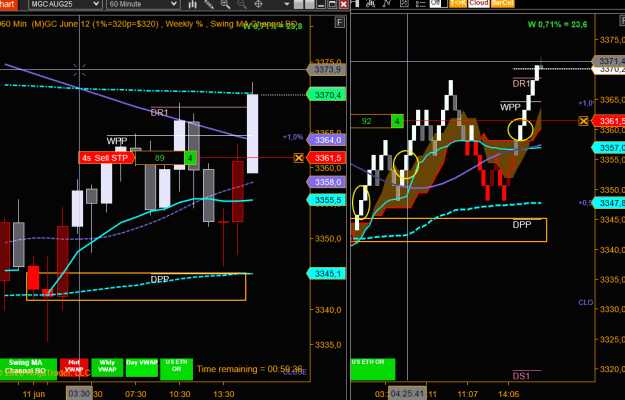Open the data box list icon
625x400 pixels.
[x=420, y=3]
